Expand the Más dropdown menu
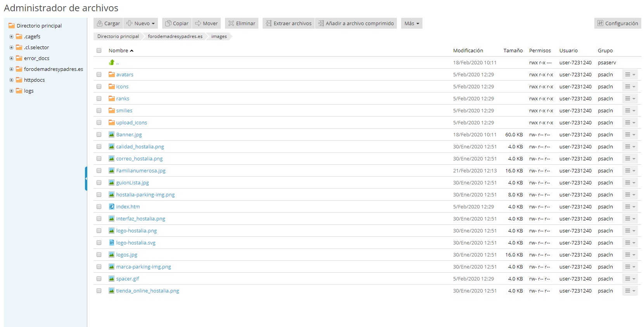The height and width of the screenshot is (327, 644). pos(411,23)
